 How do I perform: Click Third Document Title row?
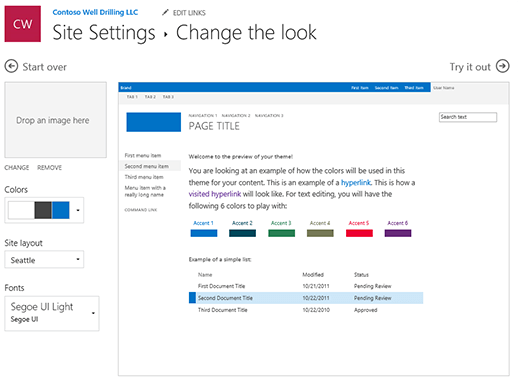coord(306,310)
